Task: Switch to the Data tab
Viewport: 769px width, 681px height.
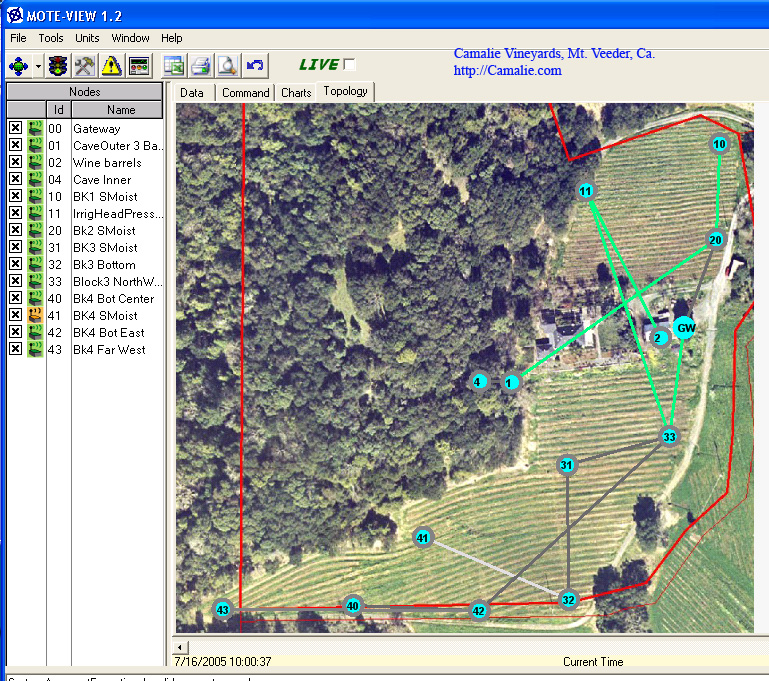Action: click(x=192, y=92)
